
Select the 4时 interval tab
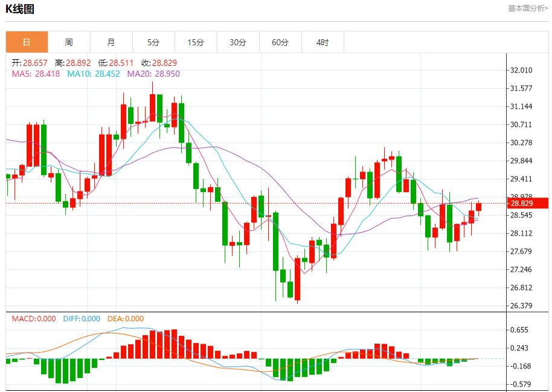(x=323, y=42)
